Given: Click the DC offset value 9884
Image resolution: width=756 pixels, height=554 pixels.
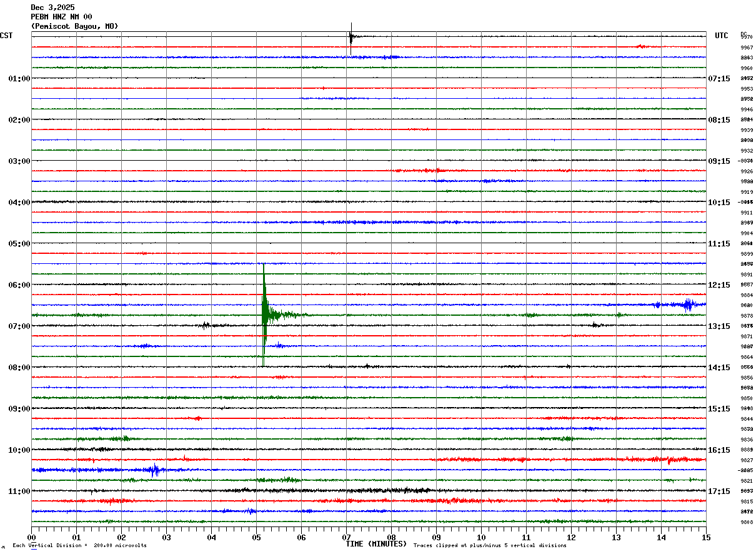Looking at the screenshot, I should click(x=746, y=295).
